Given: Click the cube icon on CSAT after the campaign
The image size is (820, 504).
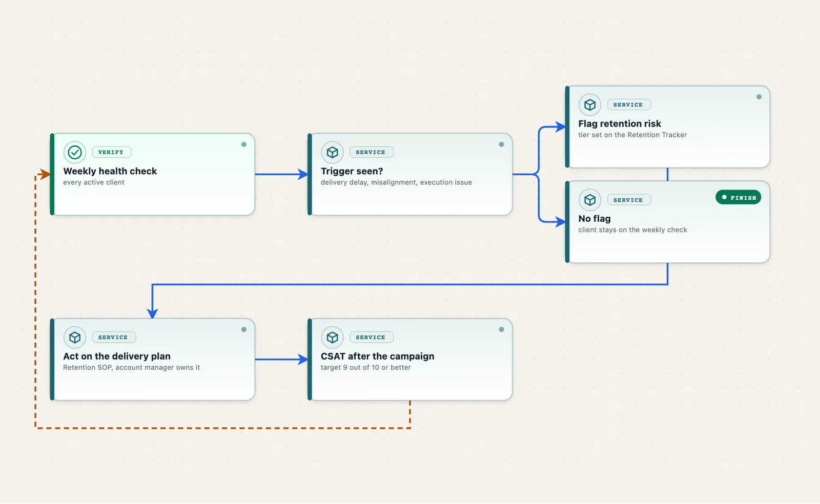Looking at the screenshot, I should pyautogui.click(x=333, y=337).
